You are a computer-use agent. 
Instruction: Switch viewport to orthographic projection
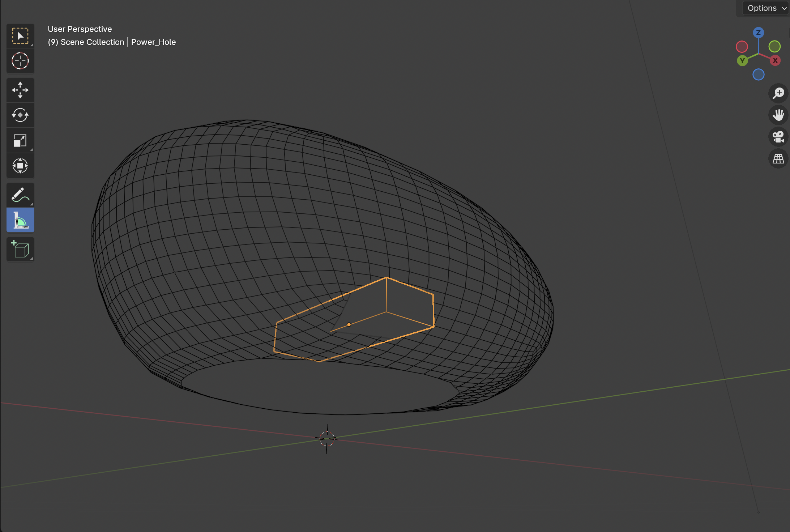tap(778, 158)
